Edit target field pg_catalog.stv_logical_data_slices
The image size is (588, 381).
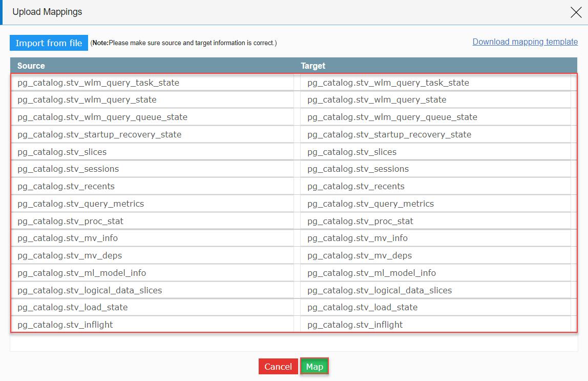[435, 290]
